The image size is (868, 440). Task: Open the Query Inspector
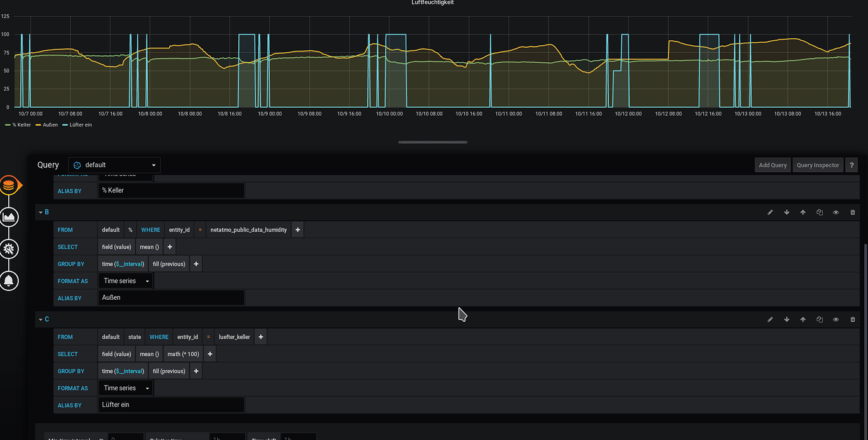click(817, 165)
